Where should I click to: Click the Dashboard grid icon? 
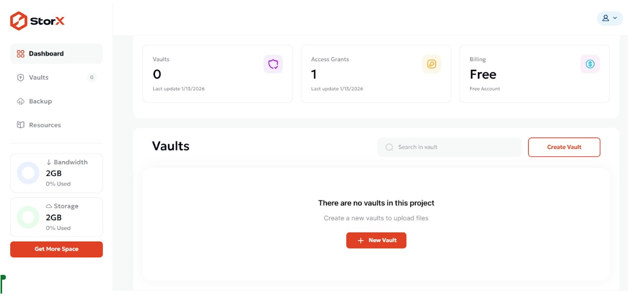pyautogui.click(x=21, y=54)
